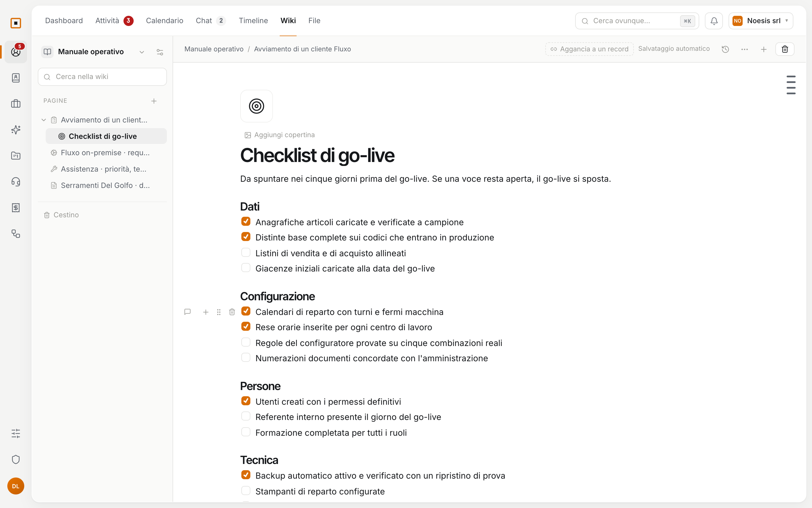Click the target page icon above title
This screenshot has height=508, width=812.
[256, 106]
